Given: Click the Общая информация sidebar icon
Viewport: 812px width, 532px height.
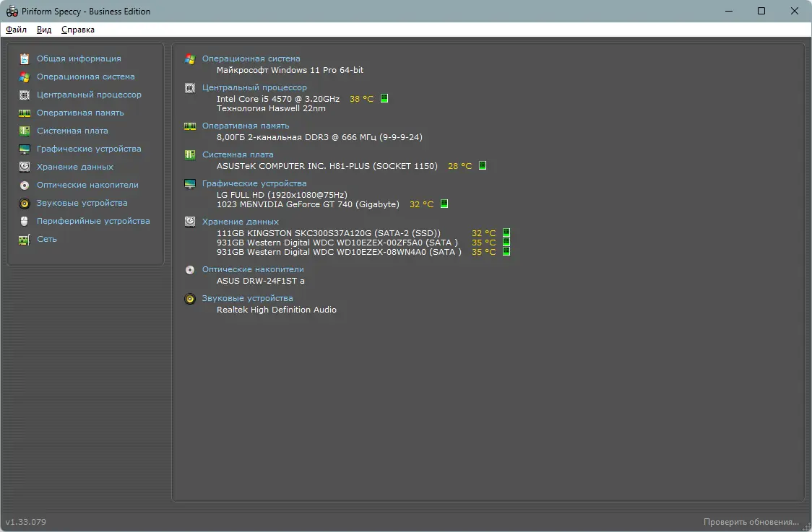Looking at the screenshot, I should pos(25,58).
